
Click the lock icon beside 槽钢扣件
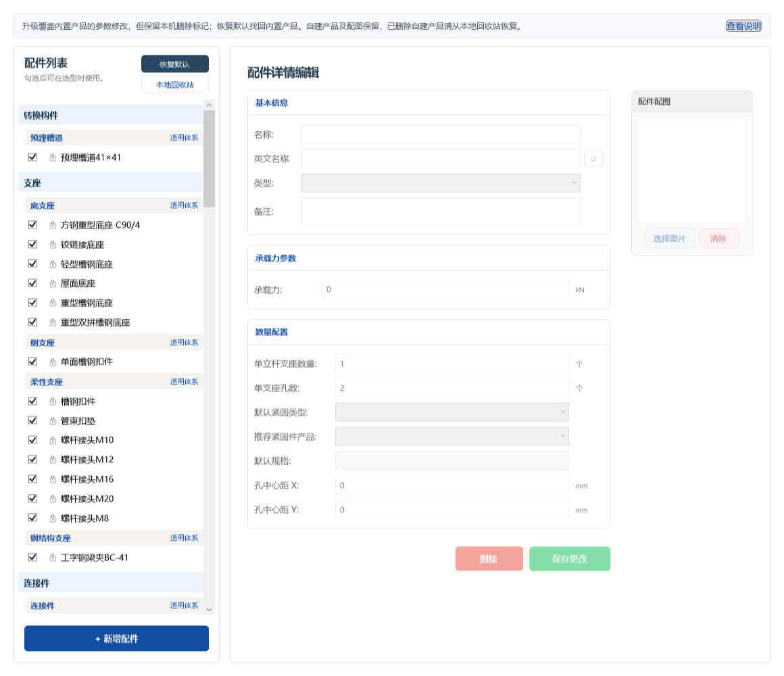[53, 402]
